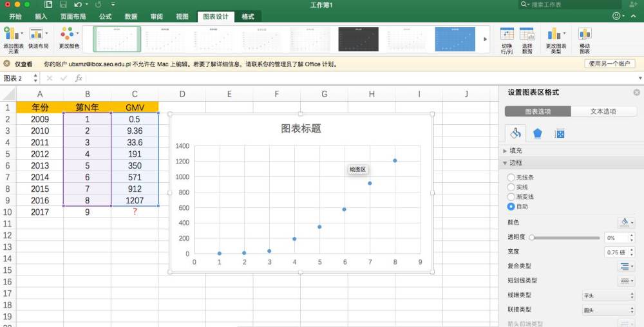Collapse the Border section
This screenshot has width=644, height=327.
(x=505, y=163)
